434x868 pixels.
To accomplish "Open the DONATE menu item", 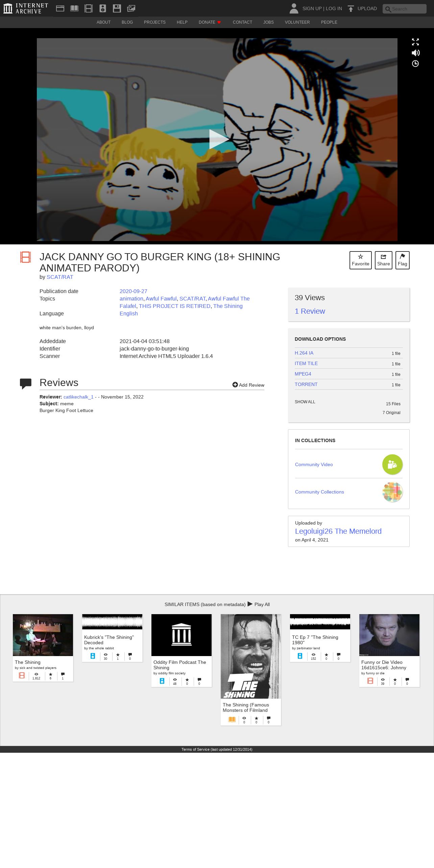I will pyautogui.click(x=210, y=22).
